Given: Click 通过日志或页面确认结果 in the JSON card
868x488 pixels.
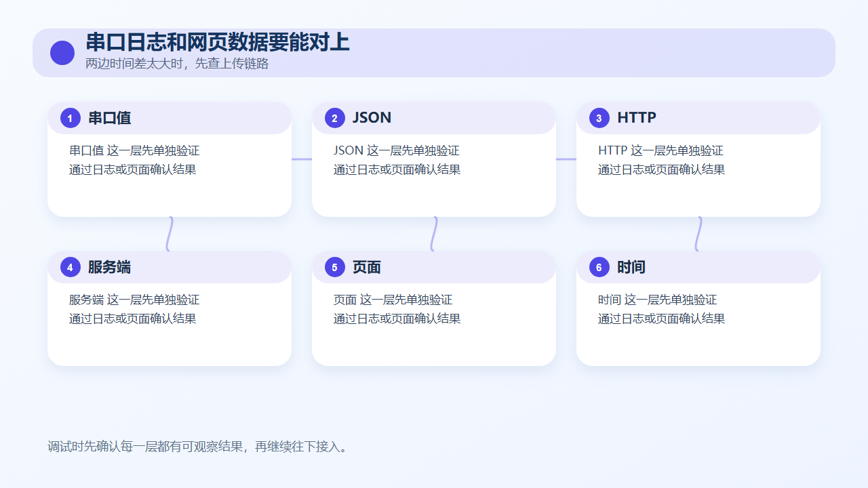Looking at the screenshot, I should pyautogui.click(x=397, y=169).
